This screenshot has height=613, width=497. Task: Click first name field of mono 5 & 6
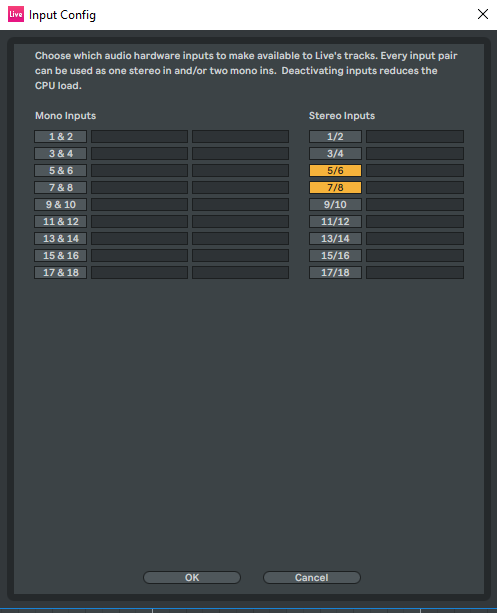click(139, 170)
